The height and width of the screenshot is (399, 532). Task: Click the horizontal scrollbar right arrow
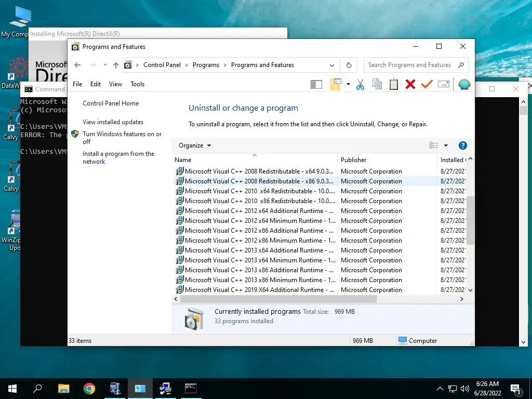[462, 299]
